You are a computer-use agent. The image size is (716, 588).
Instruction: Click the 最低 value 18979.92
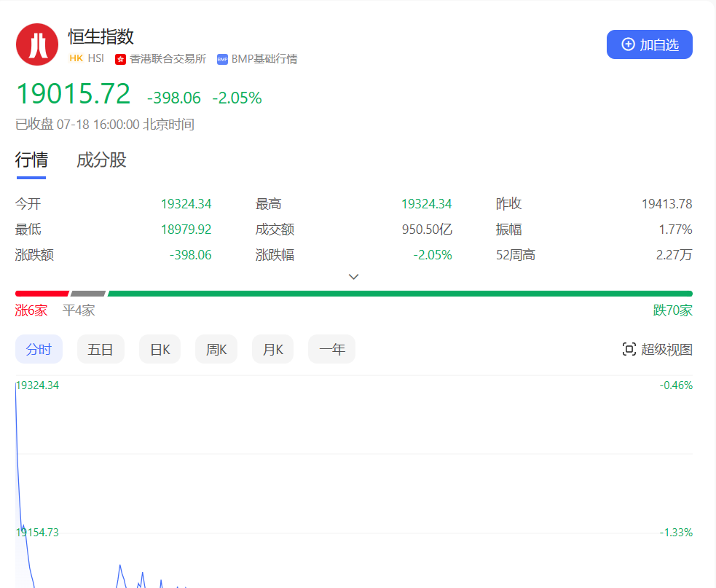(x=186, y=230)
